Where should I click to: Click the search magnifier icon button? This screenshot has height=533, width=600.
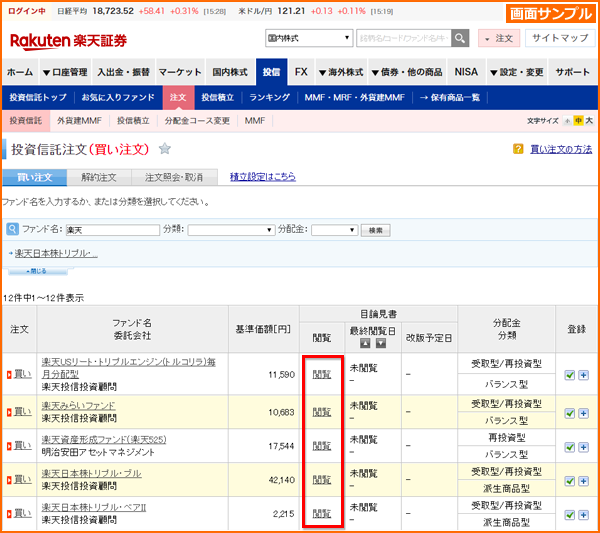[x=460, y=38]
